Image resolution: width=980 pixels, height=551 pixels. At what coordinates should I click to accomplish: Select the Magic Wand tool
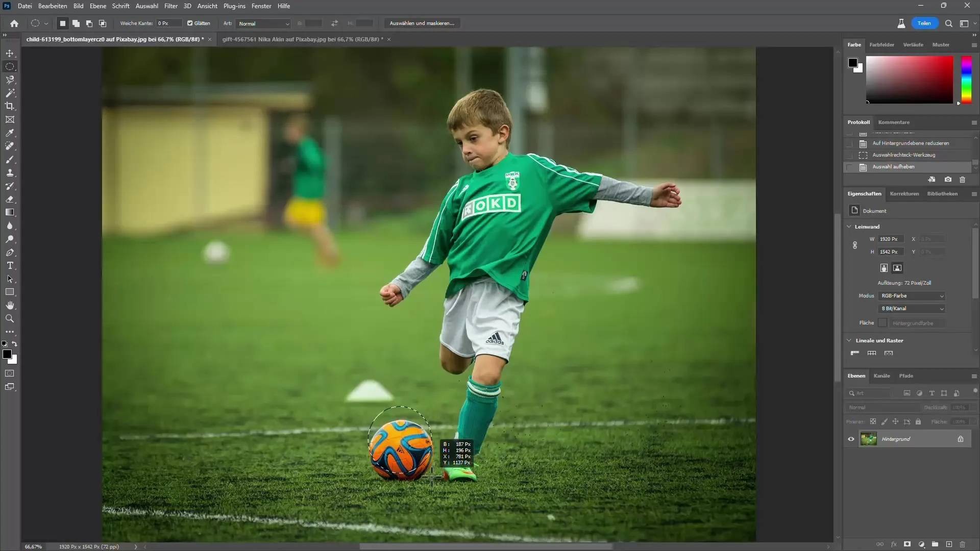pos(10,93)
